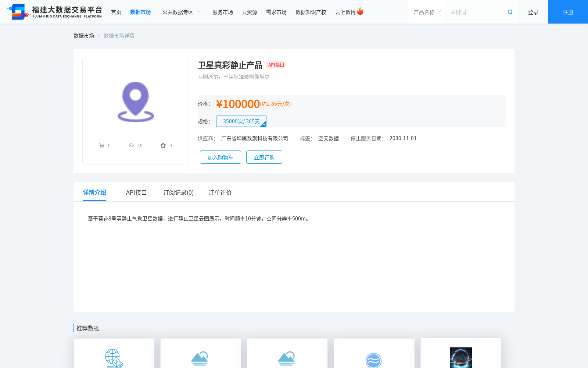Open the second recommended card with mountain icon
Viewport: 588px width, 368px height.
[201, 353]
